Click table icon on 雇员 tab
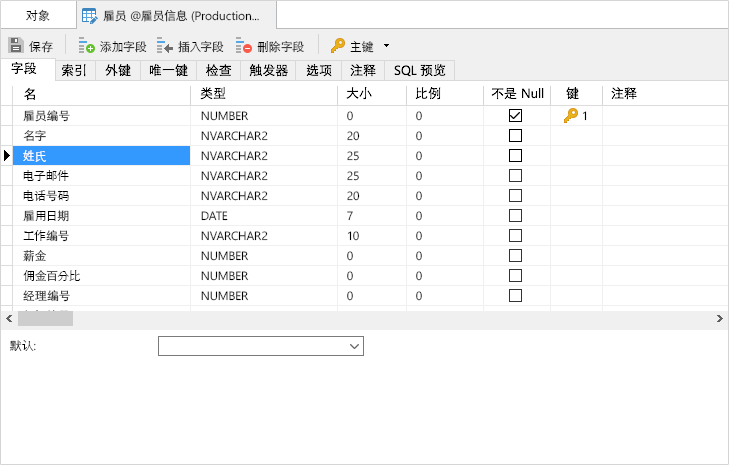729x465 pixels. point(89,15)
